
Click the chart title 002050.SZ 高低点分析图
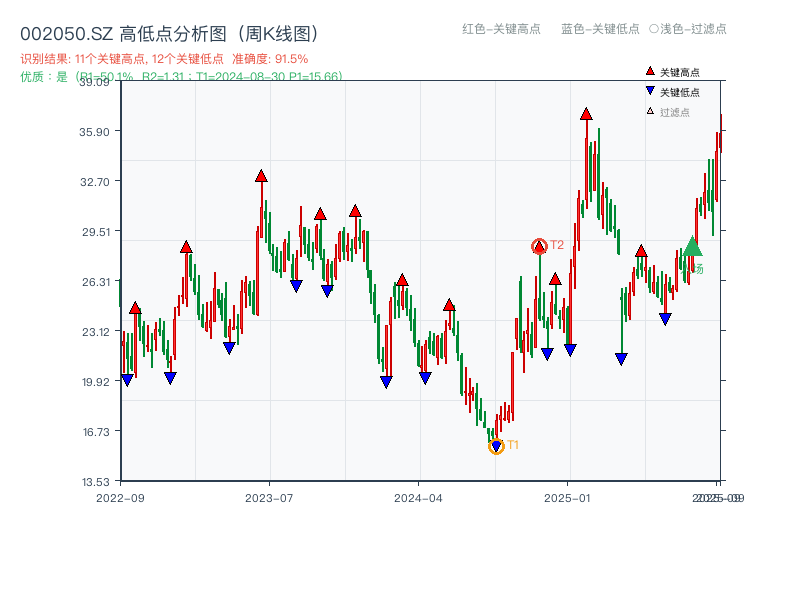pyautogui.click(x=169, y=34)
